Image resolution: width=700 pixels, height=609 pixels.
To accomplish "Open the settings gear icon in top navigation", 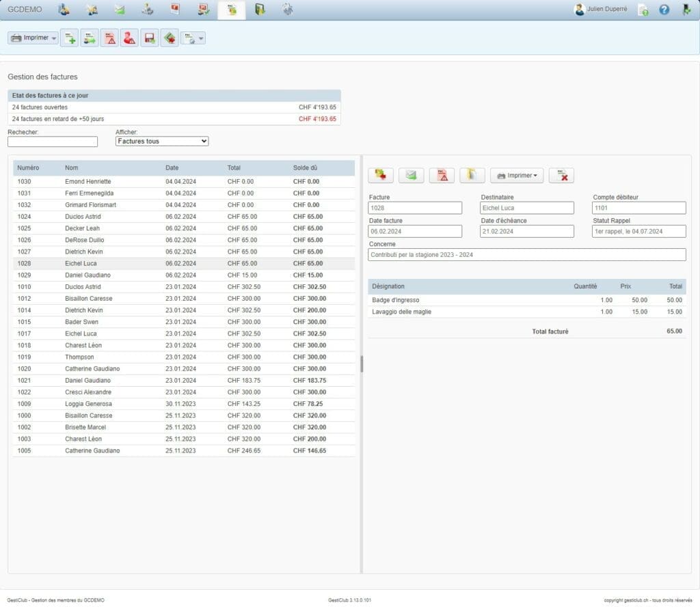I will point(288,10).
